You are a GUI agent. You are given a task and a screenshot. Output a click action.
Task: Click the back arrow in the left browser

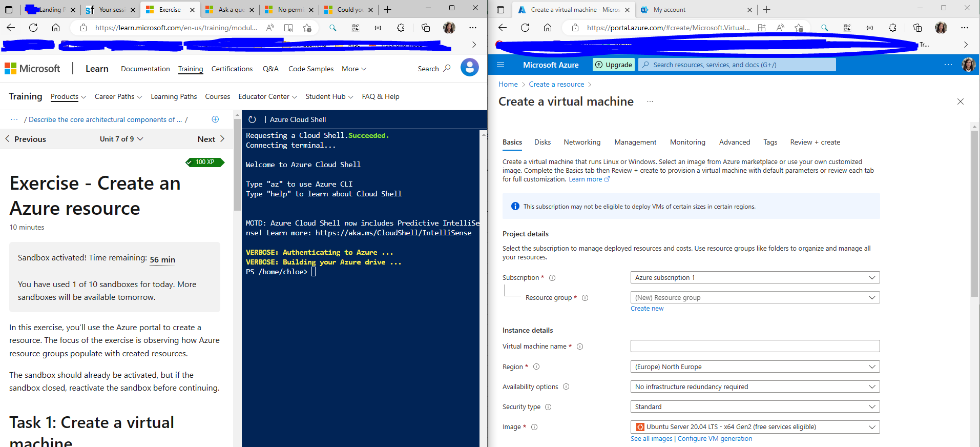pyautogui.click(x=11, y=28)
